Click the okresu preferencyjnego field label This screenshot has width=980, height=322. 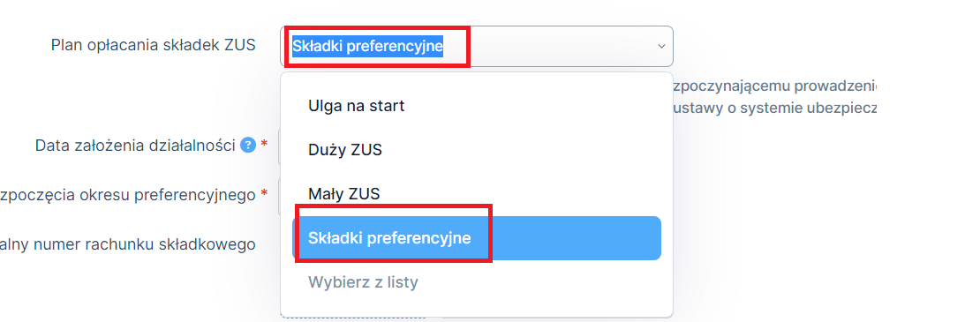[x=127, y=195]
